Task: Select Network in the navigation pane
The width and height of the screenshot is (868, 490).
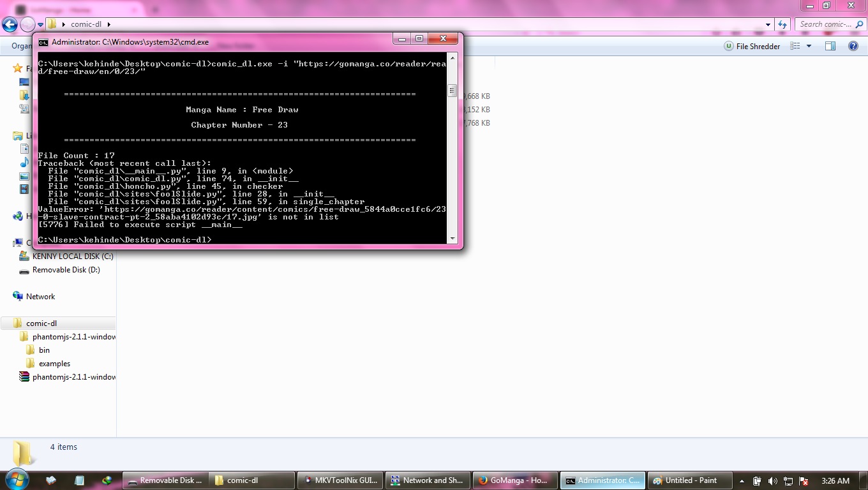Action: click(x=40, y=296)
